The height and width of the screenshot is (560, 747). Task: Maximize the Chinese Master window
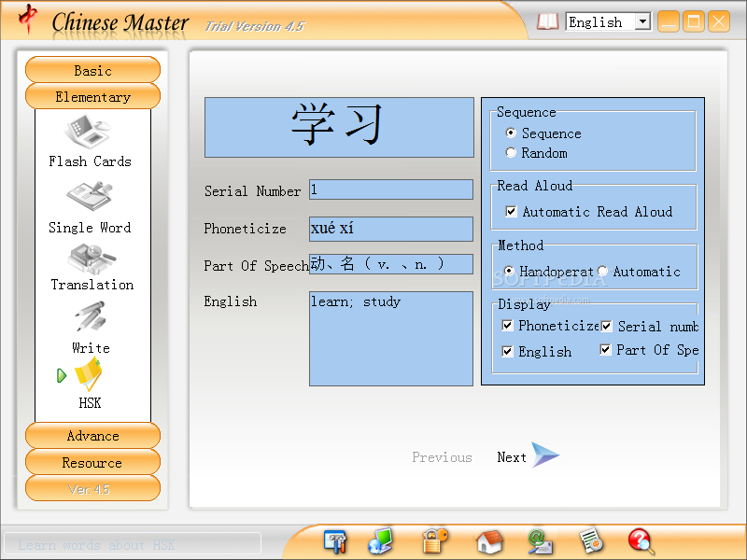(694, 21)
